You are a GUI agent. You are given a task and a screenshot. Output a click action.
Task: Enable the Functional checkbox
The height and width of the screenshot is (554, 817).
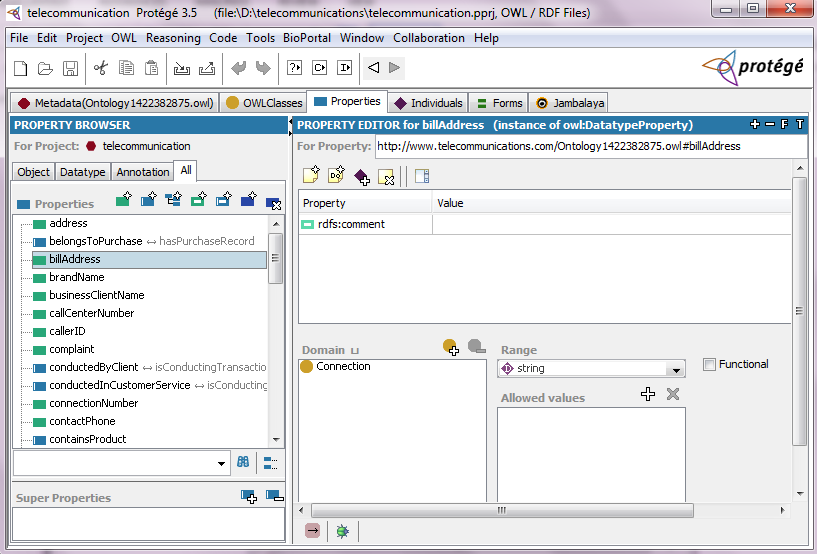709,364
